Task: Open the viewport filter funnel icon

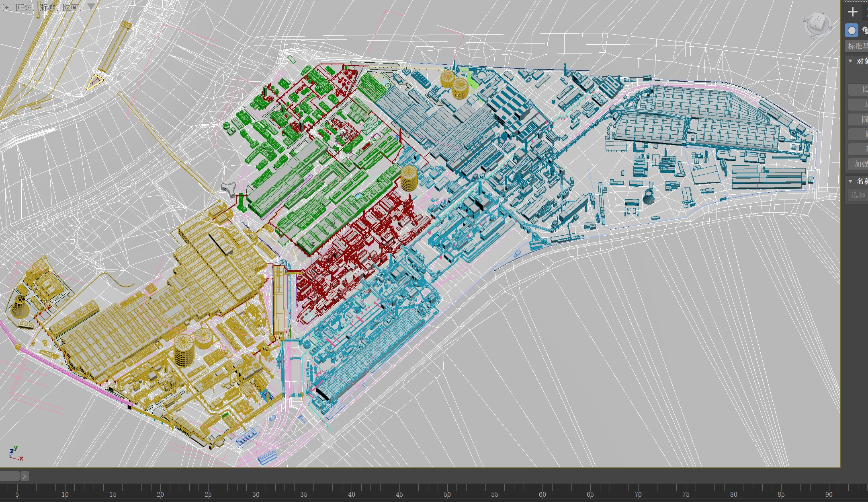Action: click(91, 7)
